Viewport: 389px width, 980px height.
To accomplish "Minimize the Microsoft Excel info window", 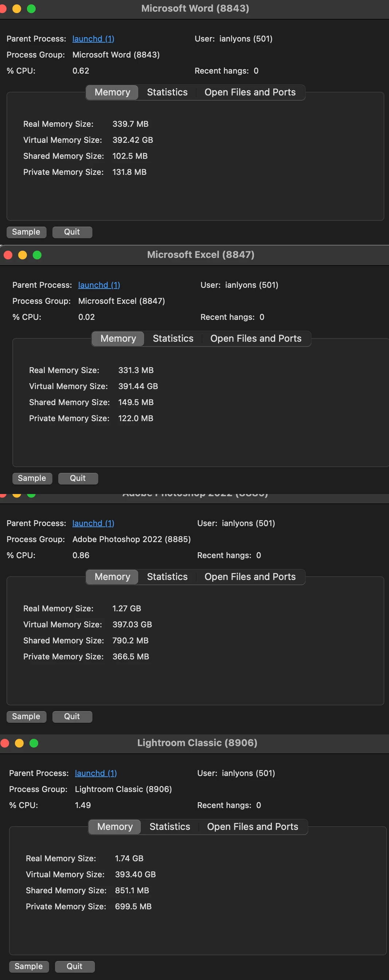I will [23, 255].
